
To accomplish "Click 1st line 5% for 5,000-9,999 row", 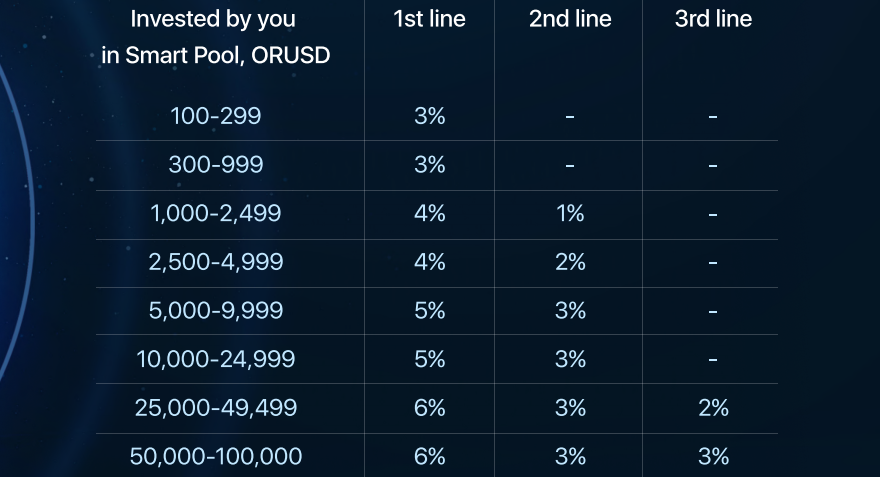I will (x=429, y=311).
